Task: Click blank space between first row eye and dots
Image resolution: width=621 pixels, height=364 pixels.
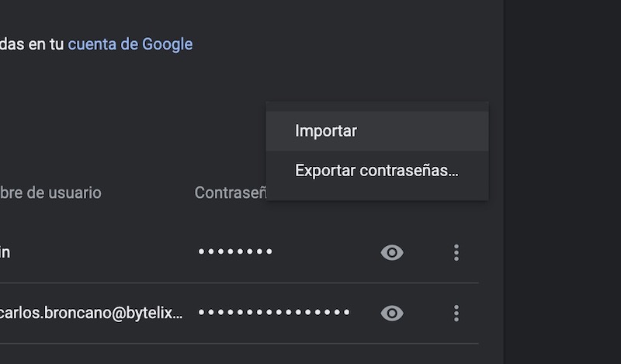Action: click(425, 252)
